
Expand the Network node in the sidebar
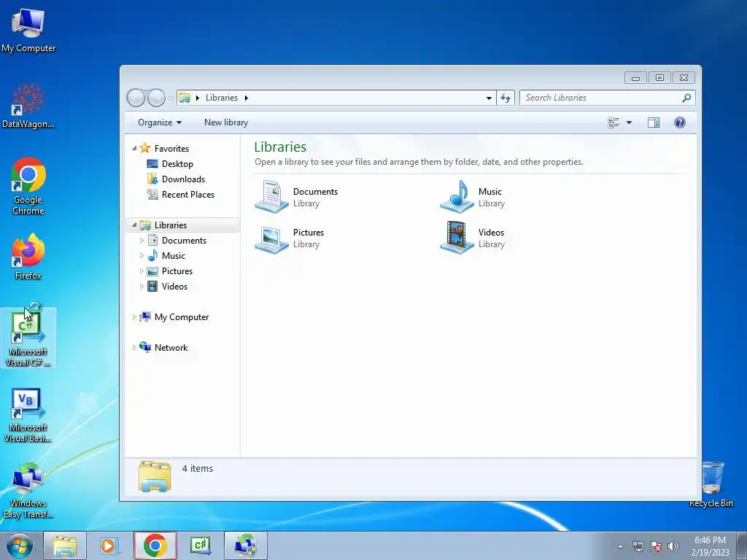pos(134,348)
